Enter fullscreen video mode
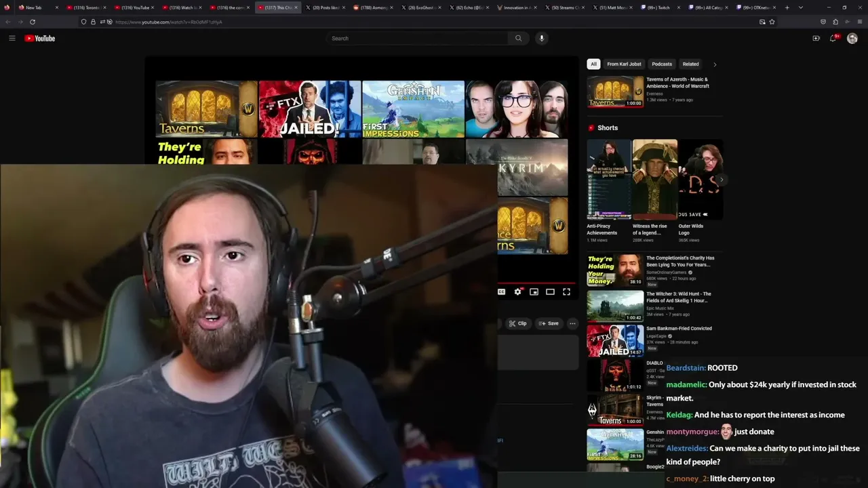The image size is (868, 488). 566,291
